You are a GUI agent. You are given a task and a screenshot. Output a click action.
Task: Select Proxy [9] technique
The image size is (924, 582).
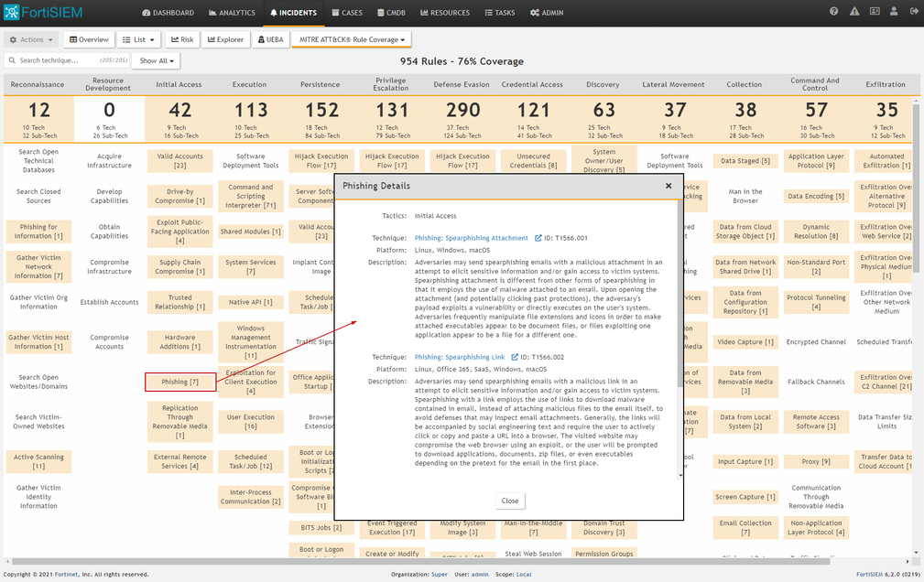click(x=816, y=461)
